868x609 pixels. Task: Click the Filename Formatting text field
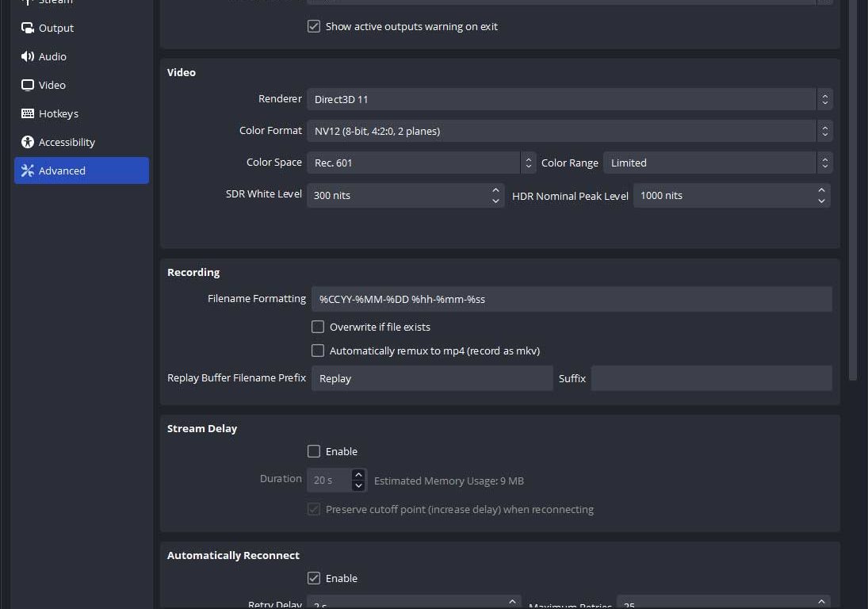point(571,299)
